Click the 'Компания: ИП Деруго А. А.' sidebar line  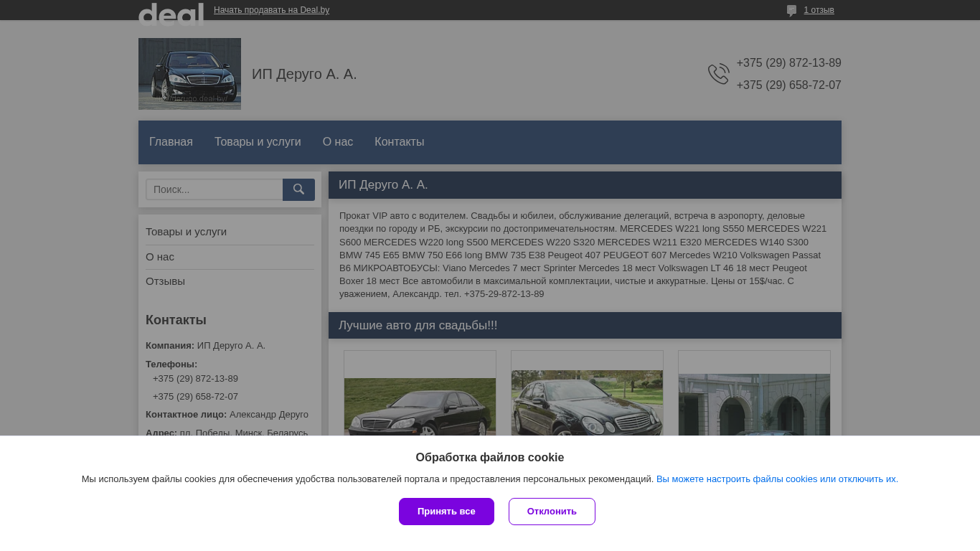coord(205,346)
